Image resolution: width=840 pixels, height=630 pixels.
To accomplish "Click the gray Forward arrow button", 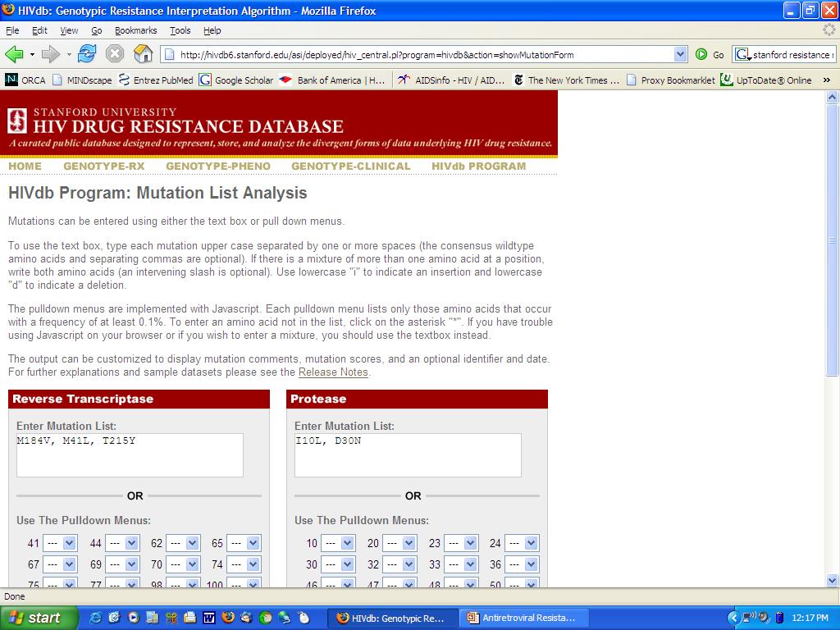I will tap(50, 54).
